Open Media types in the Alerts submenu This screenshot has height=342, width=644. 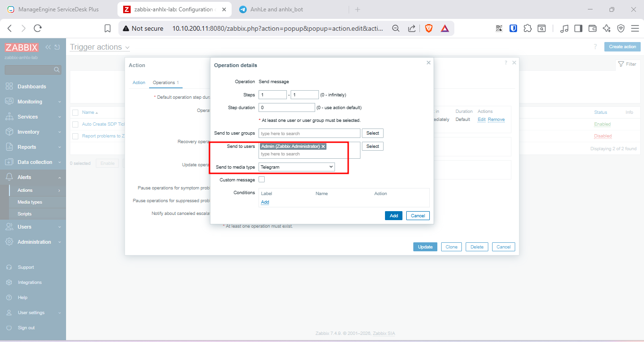point(30,202)
